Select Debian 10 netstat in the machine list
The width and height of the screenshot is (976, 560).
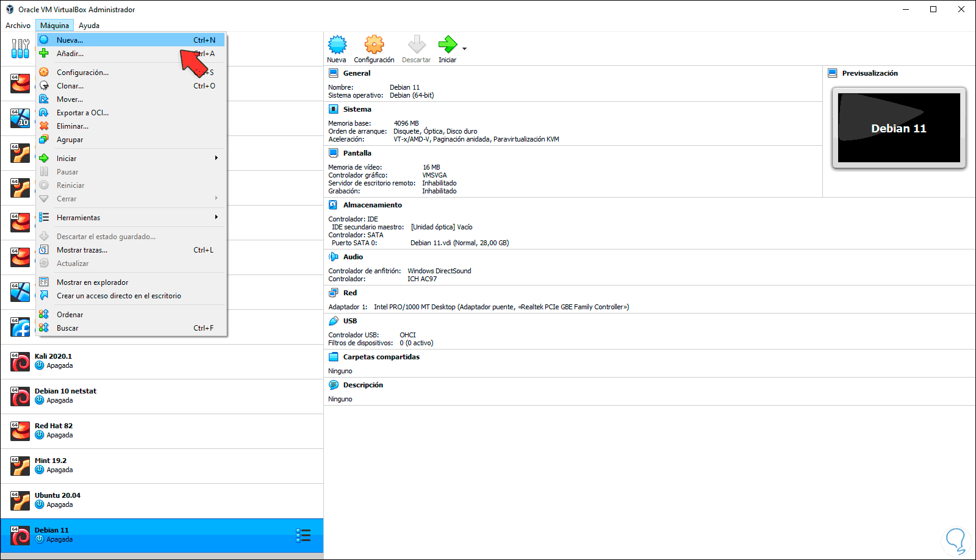click(162, 397)
